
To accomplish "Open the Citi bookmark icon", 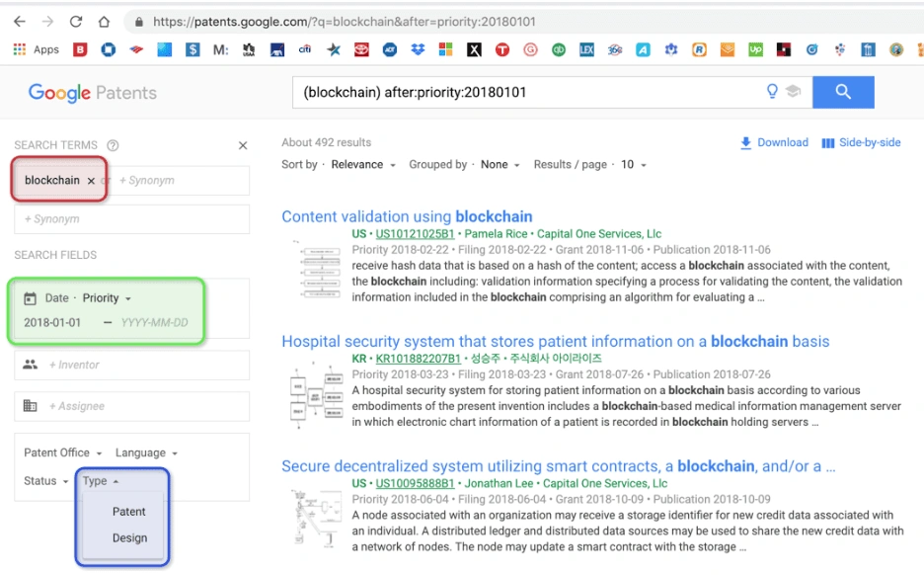I will coord(305,49).
